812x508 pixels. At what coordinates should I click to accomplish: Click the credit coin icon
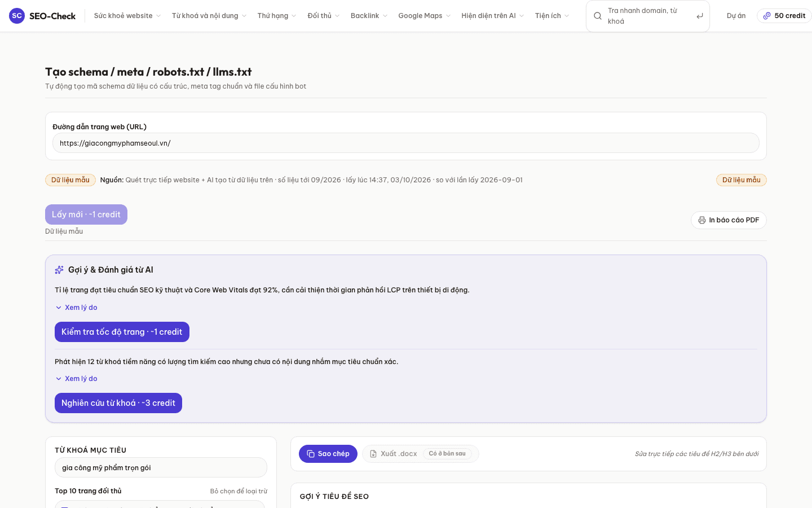[x=767, y=16]
